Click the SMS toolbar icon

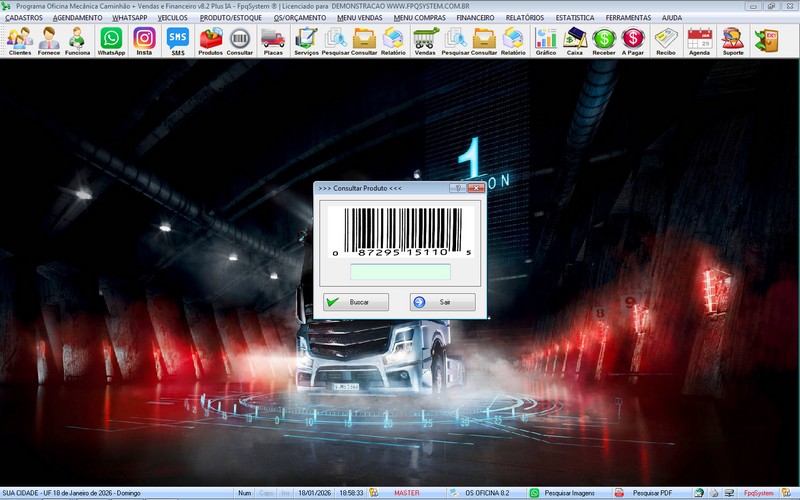tap(177, 40)
